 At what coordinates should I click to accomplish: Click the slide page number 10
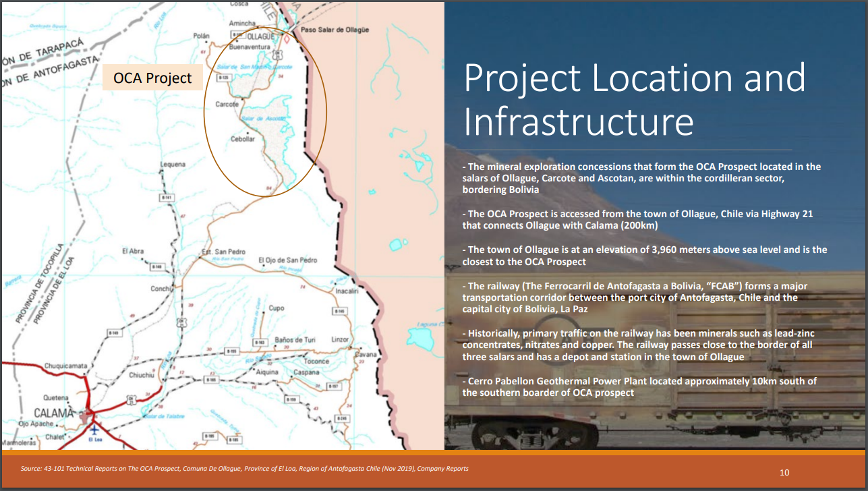coord(784,472)
